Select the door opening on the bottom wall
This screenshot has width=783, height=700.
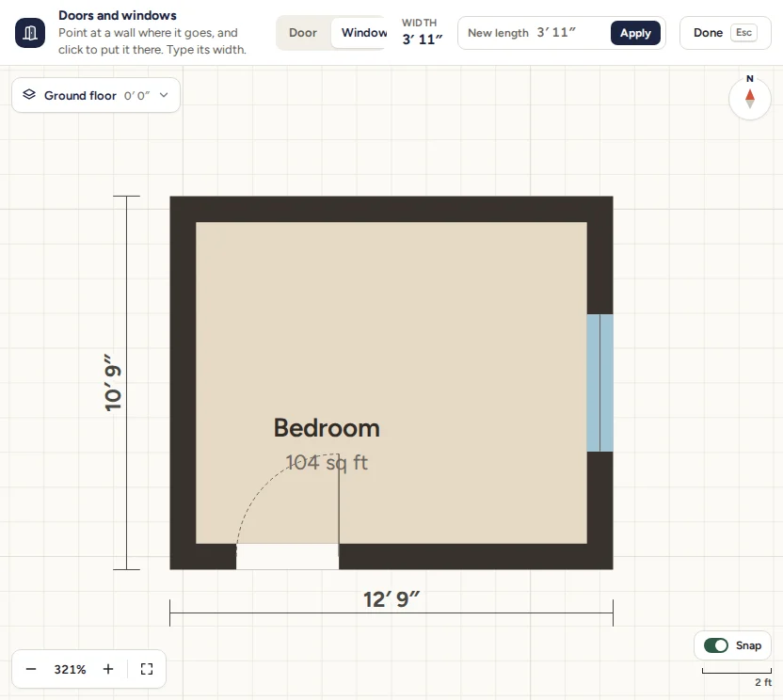288,556
